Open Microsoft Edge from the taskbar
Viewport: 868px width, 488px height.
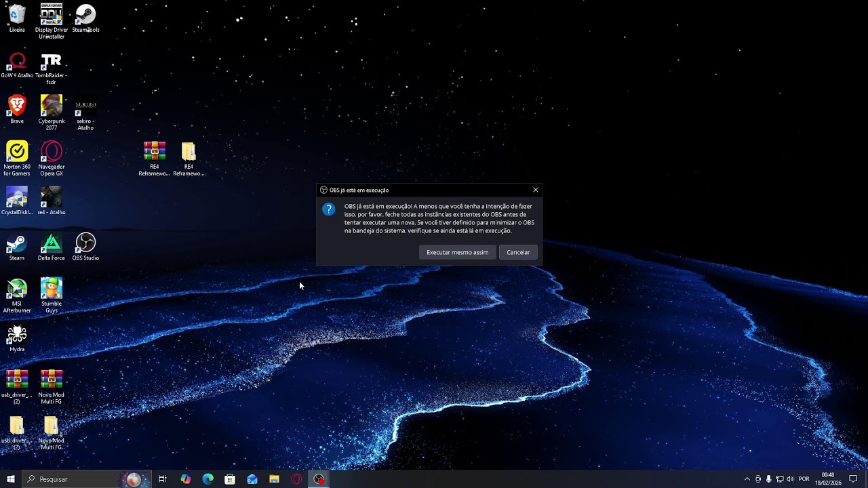(208, 479)
